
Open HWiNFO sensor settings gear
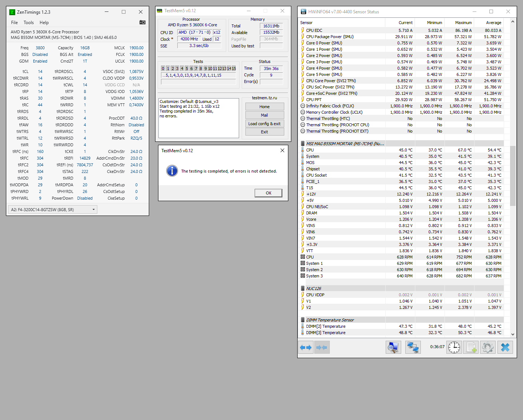pyautogui.click(x=488, y=347)
